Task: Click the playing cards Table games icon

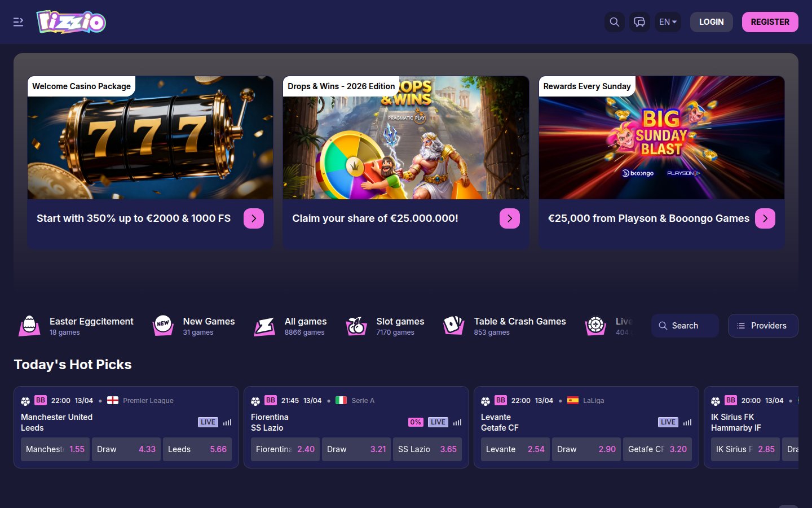Action: click(x=454, y=325)
